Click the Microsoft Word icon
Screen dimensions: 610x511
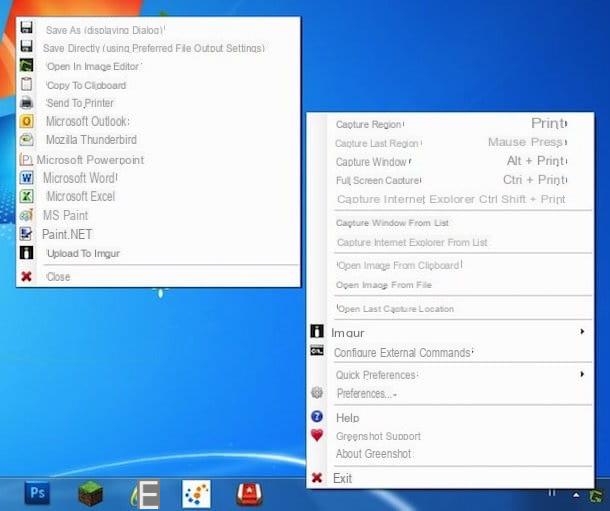click(x=26, y=178)
